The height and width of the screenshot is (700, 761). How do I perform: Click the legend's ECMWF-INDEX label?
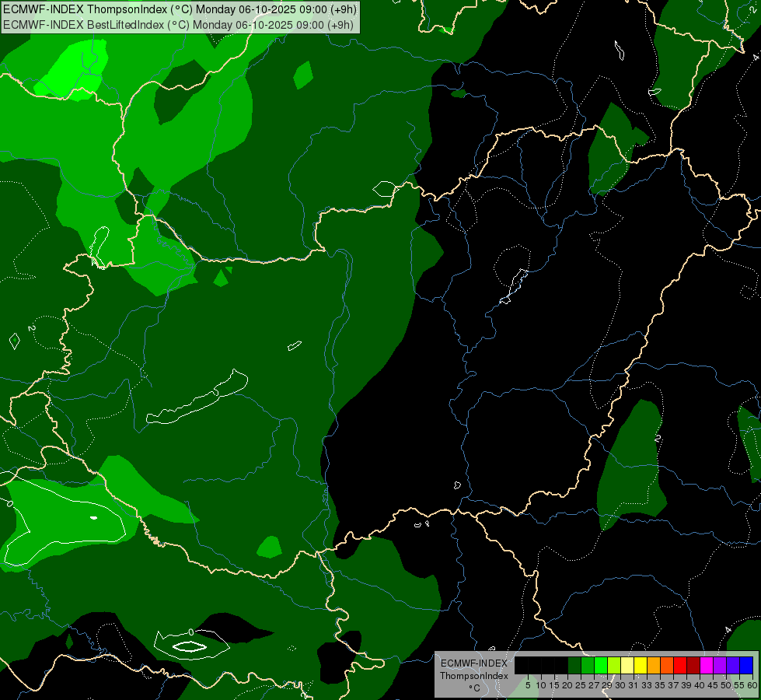474,663
